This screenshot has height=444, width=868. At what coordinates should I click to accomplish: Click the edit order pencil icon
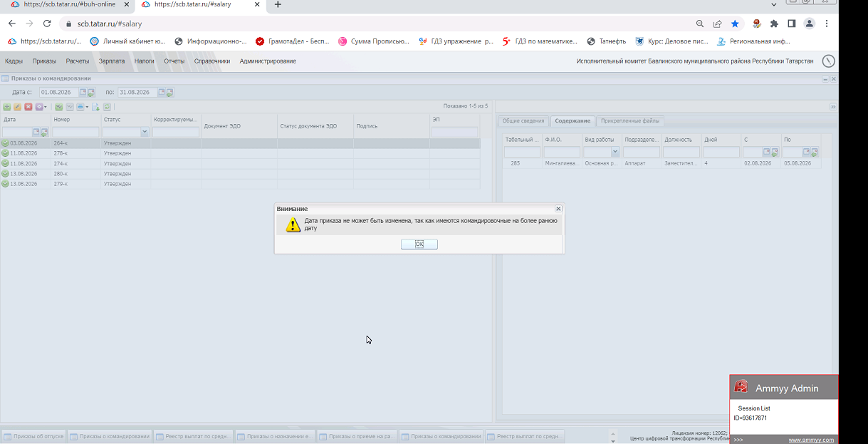[17, 107]
